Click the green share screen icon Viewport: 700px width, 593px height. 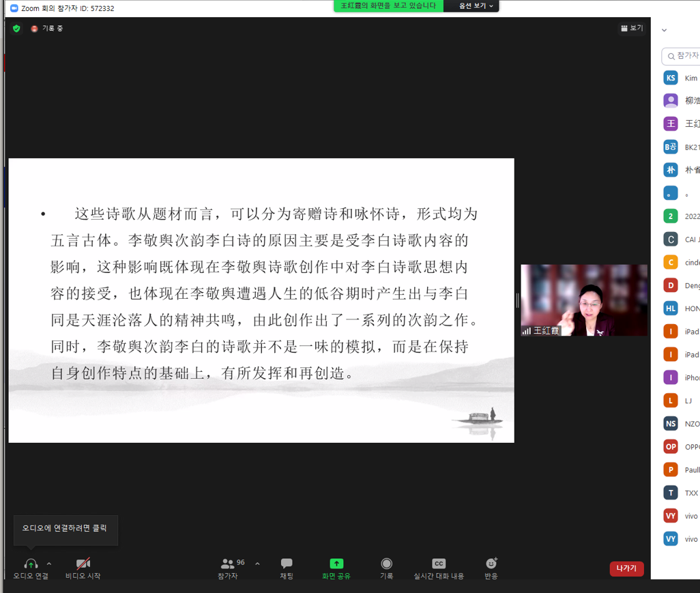tap(336, 564)
